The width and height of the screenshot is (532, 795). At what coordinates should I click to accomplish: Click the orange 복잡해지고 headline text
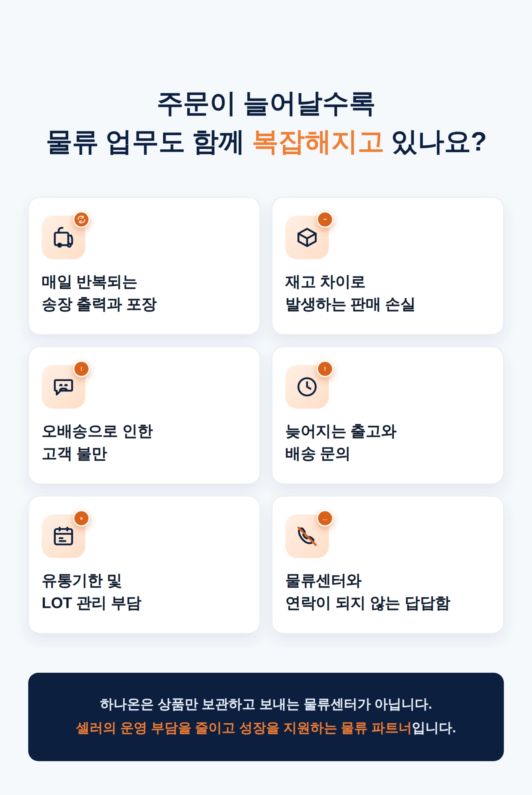pos(318,142)
